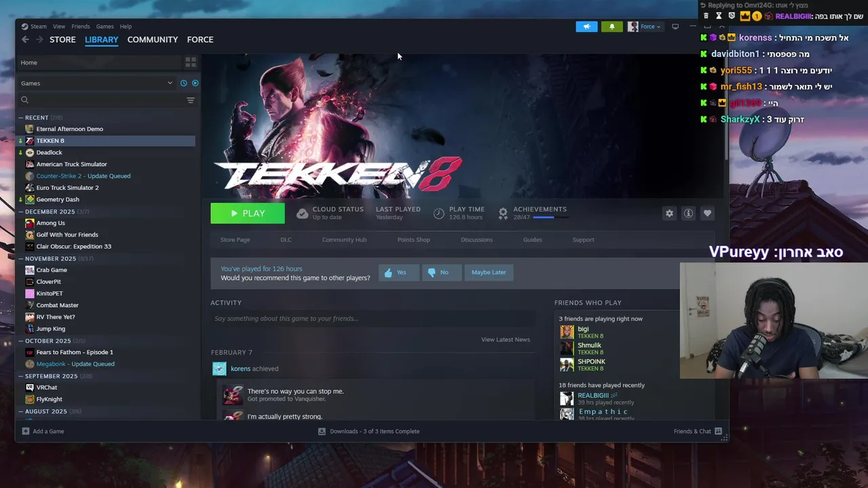The width and height of the screenshot is (868, 488).
Task: Collapse the DECEMBER 2025 category
Action: pos(21,211)
